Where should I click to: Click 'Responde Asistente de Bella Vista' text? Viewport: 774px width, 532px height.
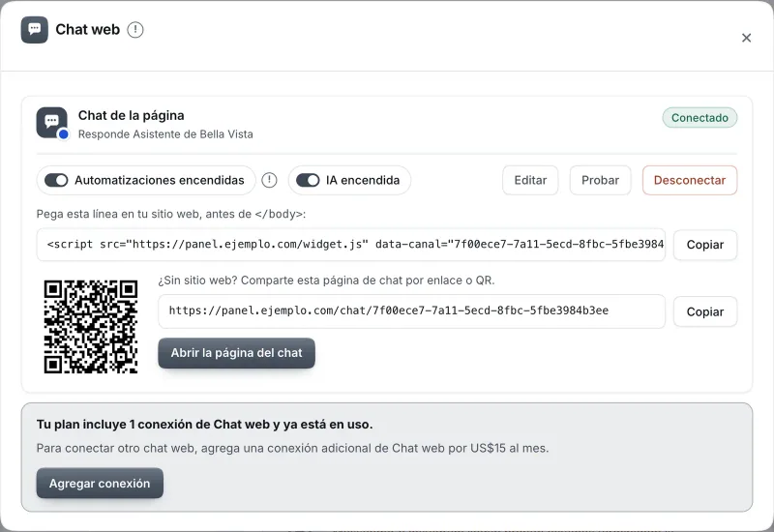165,134
